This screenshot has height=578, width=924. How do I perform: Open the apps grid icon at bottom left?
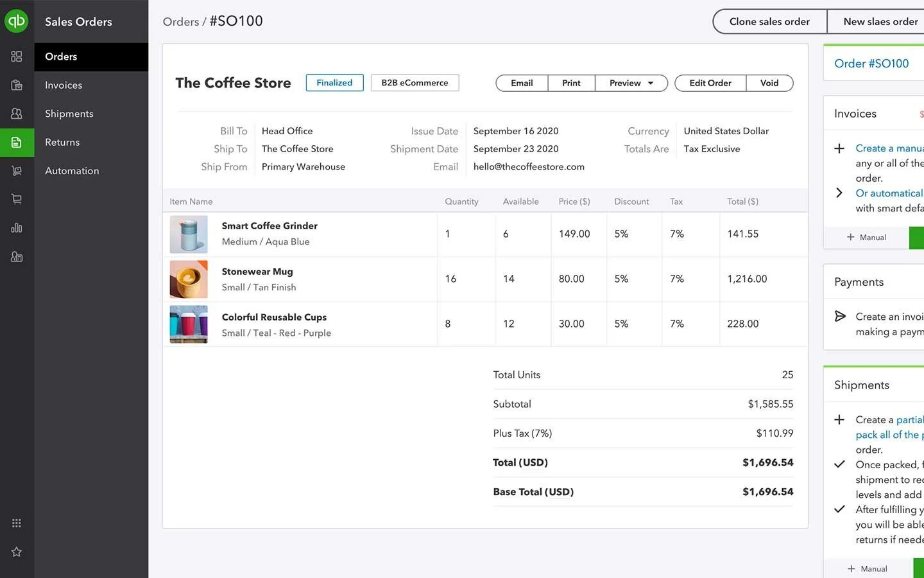coord(17,523)
